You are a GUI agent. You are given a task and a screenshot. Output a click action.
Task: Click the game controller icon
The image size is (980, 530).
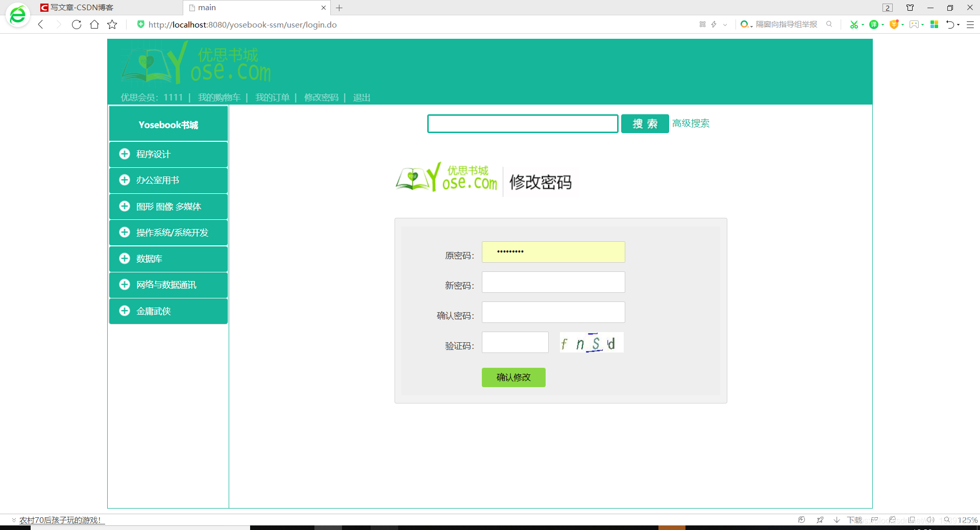[914, 24]
